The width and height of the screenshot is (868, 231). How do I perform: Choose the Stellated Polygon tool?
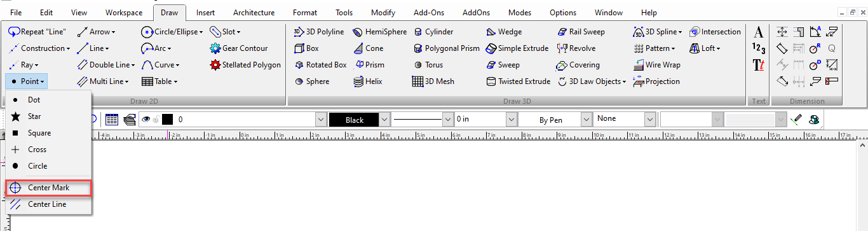click(245, 65)
